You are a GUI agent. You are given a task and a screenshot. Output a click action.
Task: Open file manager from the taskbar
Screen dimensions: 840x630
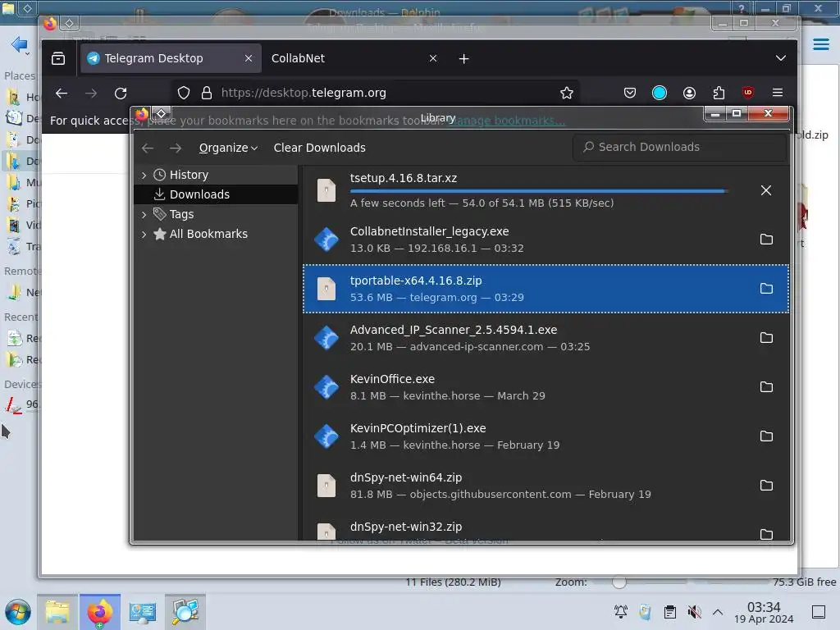(57, 612)
